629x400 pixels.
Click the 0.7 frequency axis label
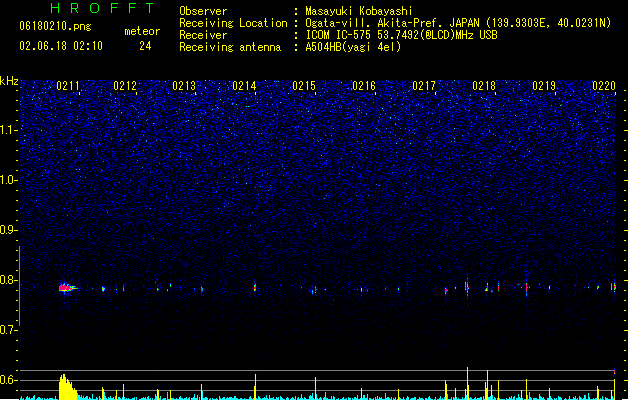point(8,330)
